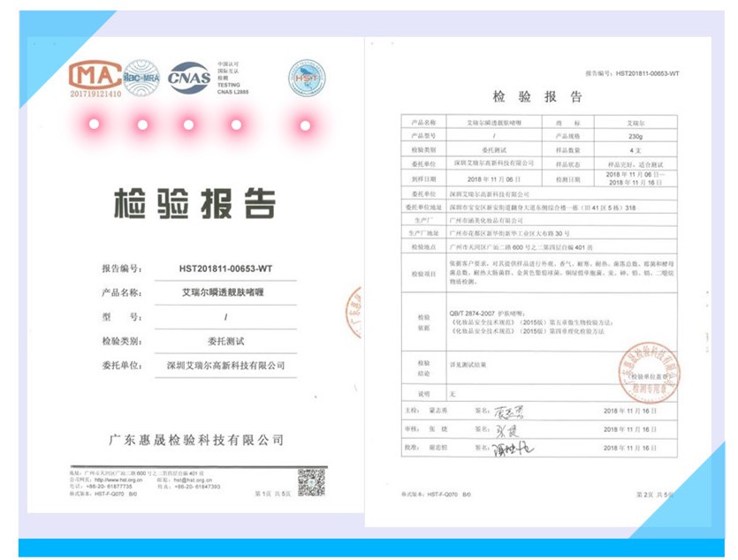
Task: Click the 批准 handwritten signature
Action: (513, 450)
